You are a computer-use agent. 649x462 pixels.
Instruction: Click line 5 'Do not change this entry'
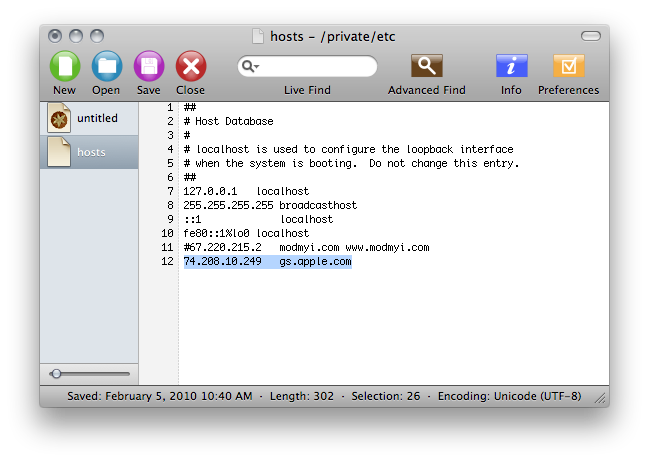444,163
